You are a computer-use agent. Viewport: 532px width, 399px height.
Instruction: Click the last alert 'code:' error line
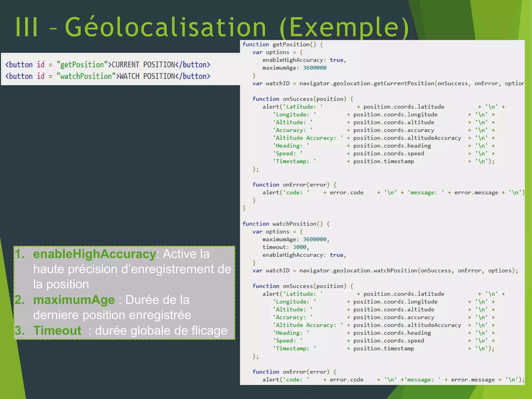pos(393,380)
